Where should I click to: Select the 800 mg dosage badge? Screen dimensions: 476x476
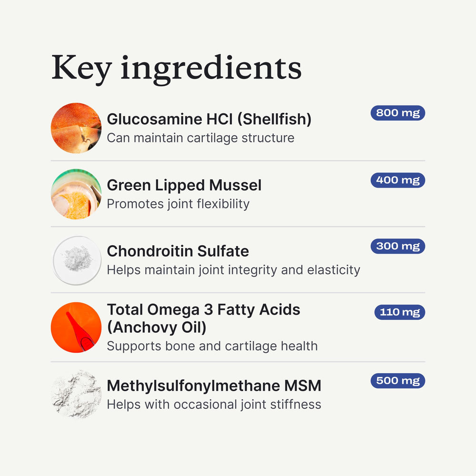point(397,113)
